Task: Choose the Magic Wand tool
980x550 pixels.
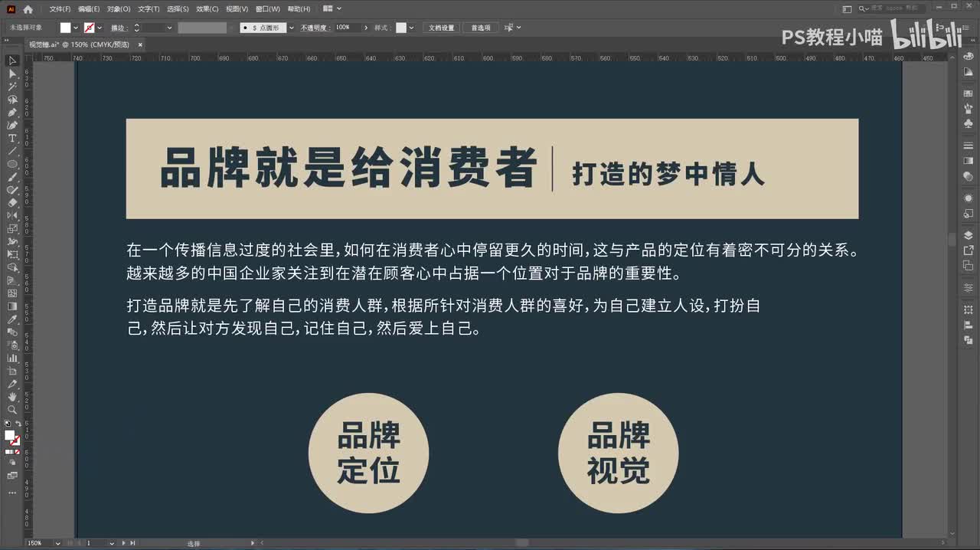Action: point(12,87)
